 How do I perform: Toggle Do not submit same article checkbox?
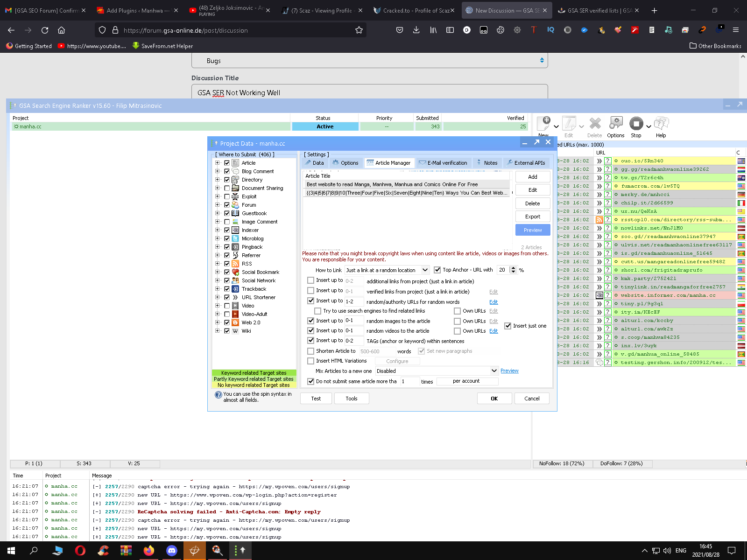pos(311,381)
